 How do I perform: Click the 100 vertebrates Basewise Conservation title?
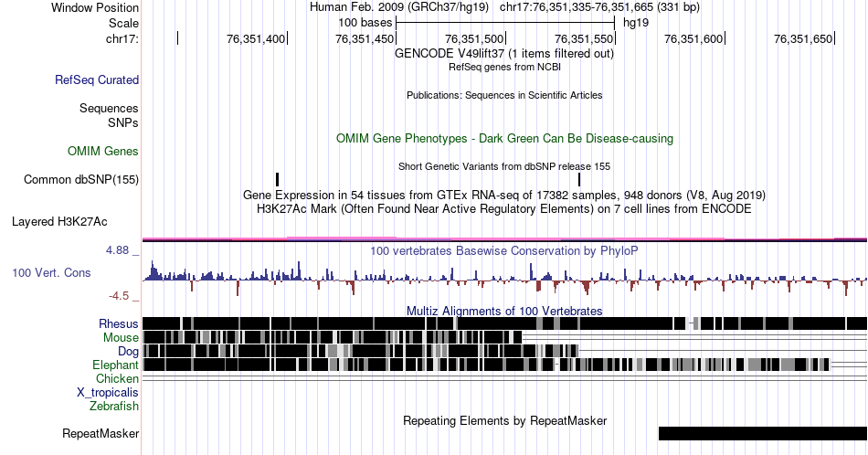tap(504, 250)
